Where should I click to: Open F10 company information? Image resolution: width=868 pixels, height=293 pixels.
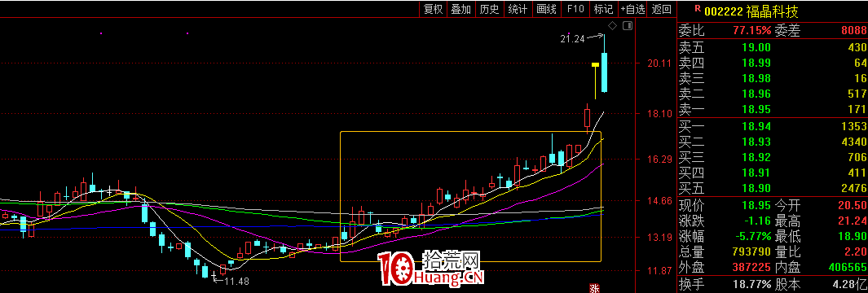pos(575,10)
